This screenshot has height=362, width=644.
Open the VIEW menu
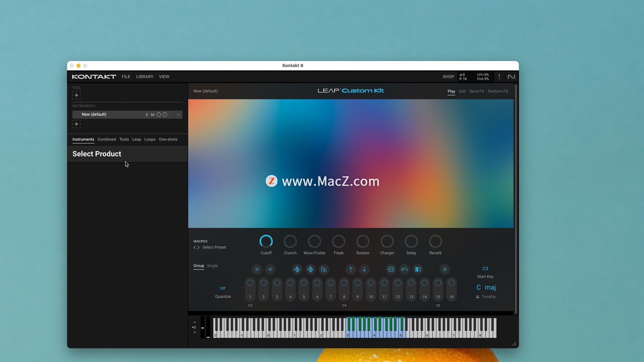(x=164, y=77)
